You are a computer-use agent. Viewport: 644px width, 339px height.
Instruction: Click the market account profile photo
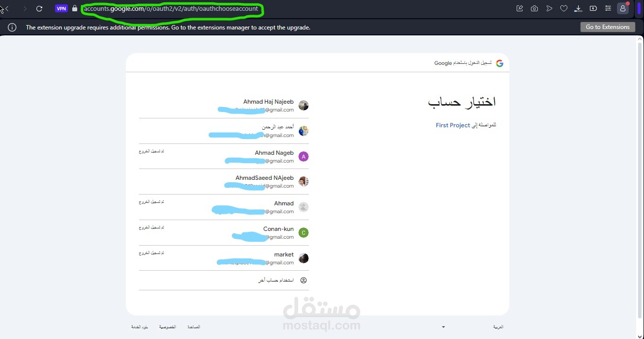[x=304, y=258]
